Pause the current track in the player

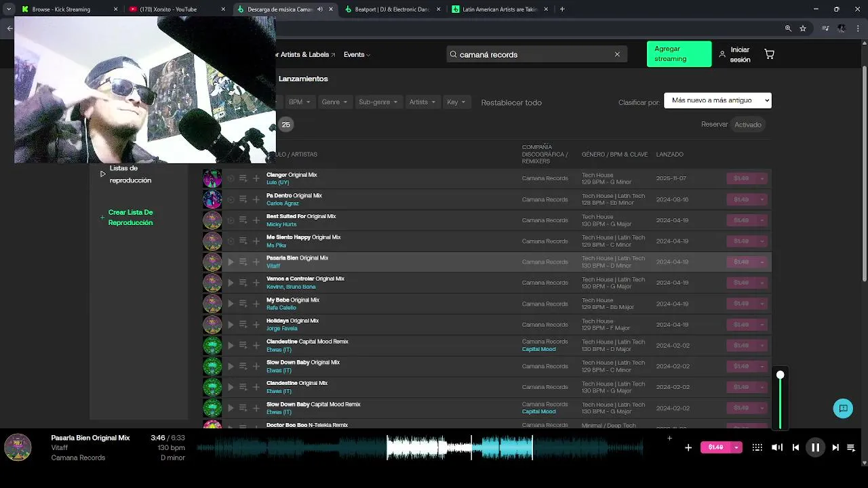point(815,447)
